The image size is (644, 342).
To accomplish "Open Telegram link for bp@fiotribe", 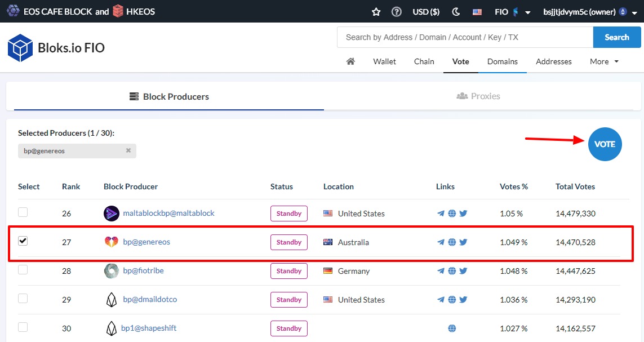I will coord(441,271).
